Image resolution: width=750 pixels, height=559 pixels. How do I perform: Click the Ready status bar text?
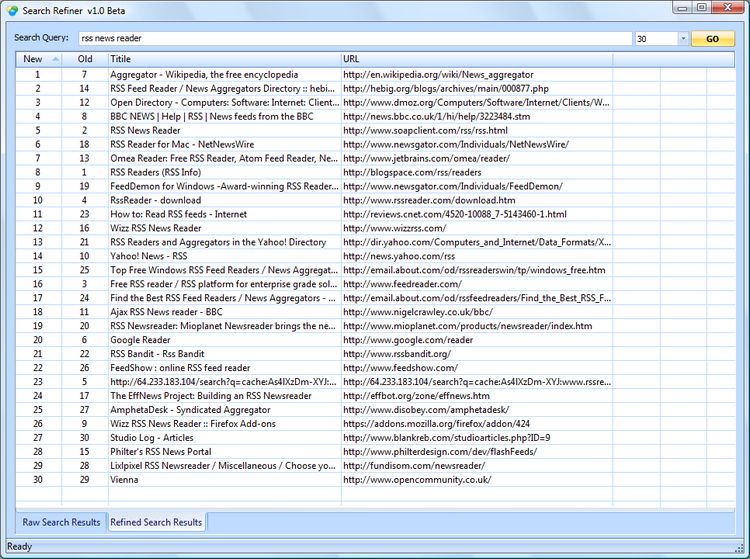[20, 546]
